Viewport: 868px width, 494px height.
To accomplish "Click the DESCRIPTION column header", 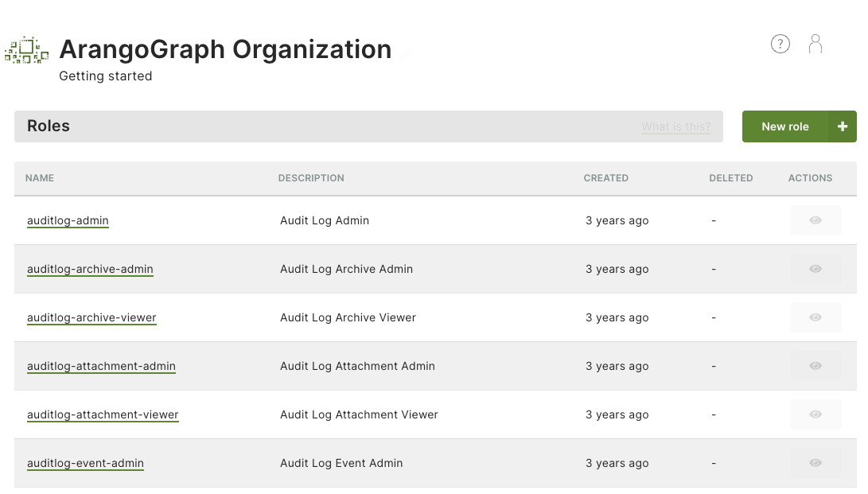I will click(x=311, y=178).
